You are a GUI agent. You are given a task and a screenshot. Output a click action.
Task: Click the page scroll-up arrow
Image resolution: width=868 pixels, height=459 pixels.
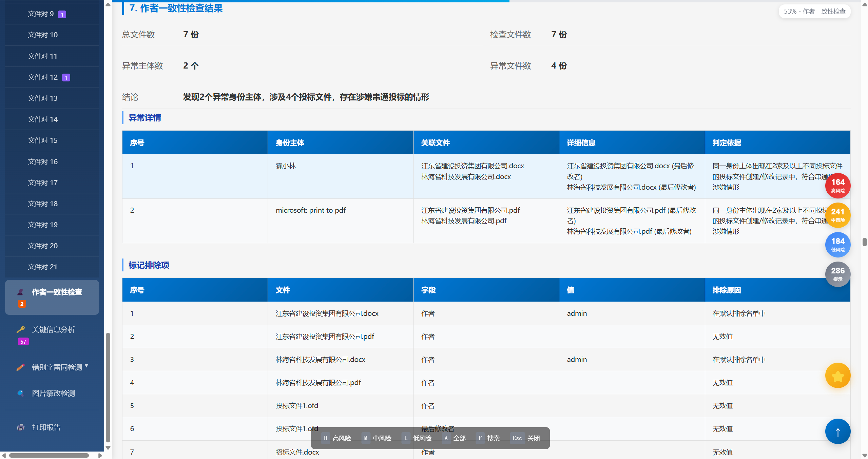coord(865,4)
